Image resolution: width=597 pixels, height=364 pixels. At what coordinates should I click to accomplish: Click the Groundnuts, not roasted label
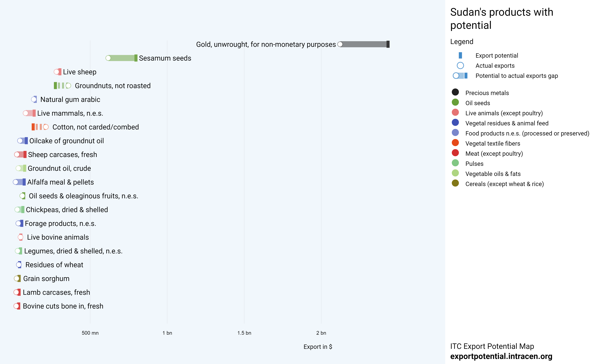coord(113,86)
